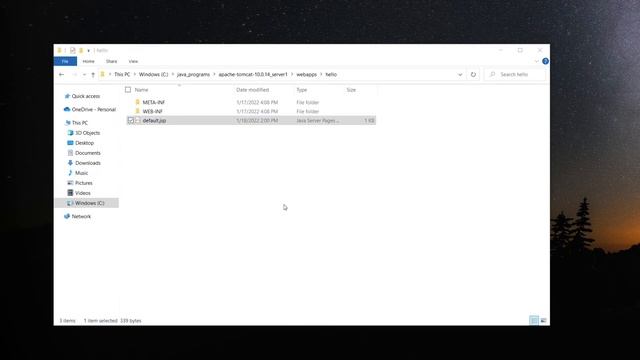Expand address bar history dropdown
640x360 pixels.
[460, 75]
